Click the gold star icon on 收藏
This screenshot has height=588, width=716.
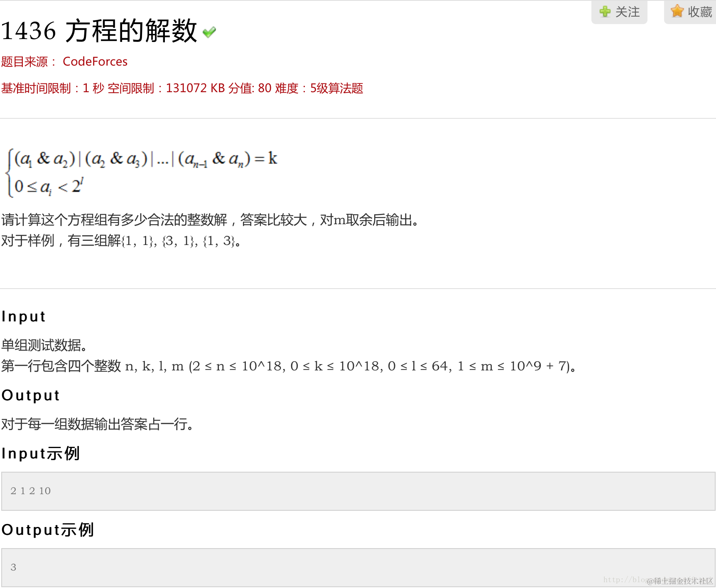click(x=677, y=11)
